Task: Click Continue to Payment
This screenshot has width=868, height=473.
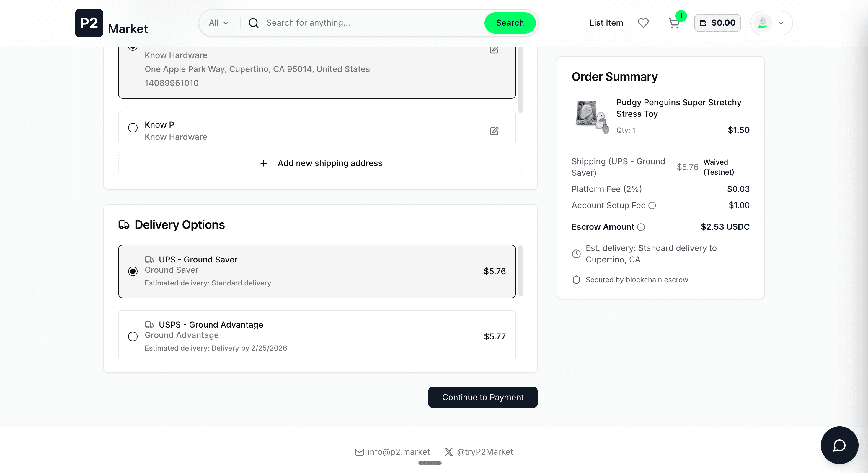Action: [482, 397]
